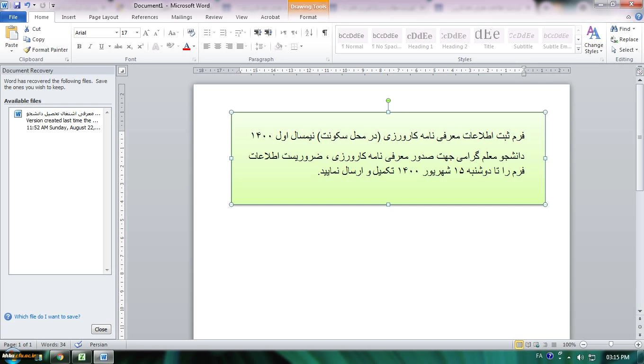644x364 pixels.
Task: Close the Document Recovery pane
Action: (101, 329)
